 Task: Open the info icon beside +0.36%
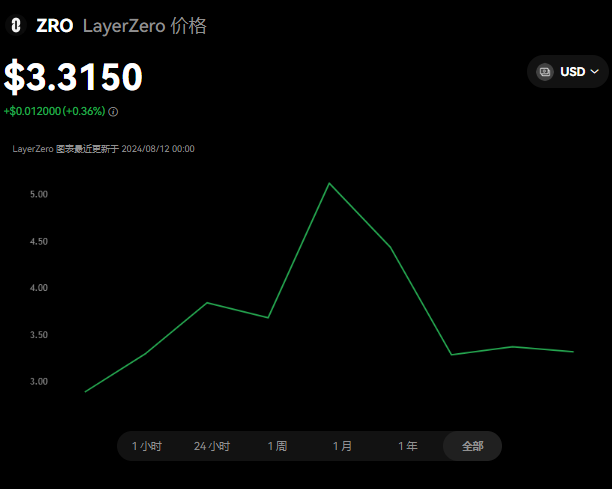point(113,112)
